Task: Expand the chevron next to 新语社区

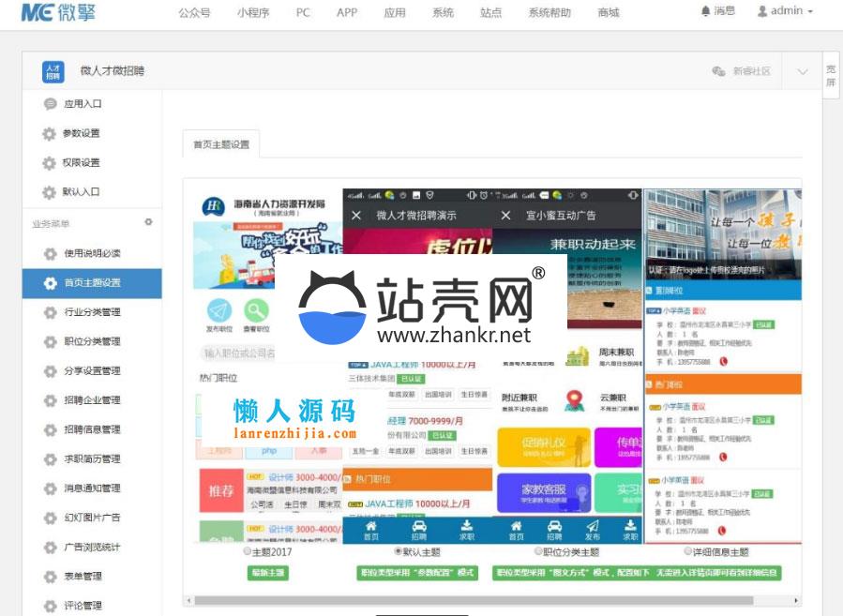Action: 802,71
